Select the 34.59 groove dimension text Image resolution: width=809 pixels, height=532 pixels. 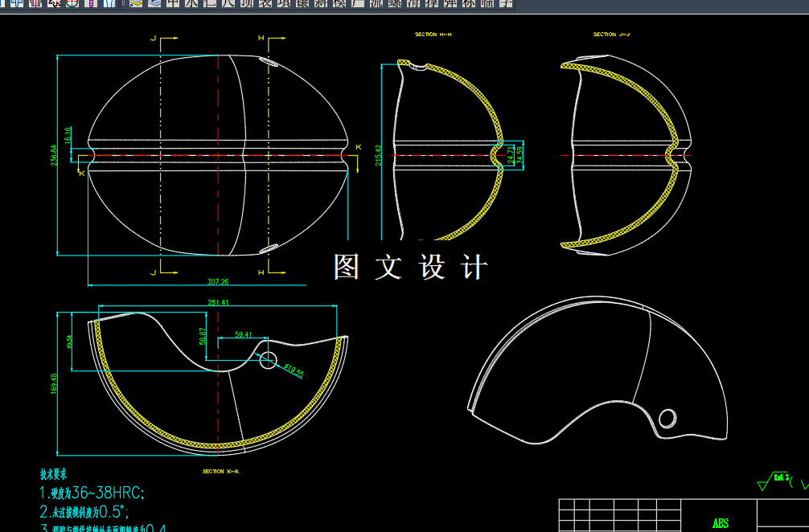[x=519, y=155]
